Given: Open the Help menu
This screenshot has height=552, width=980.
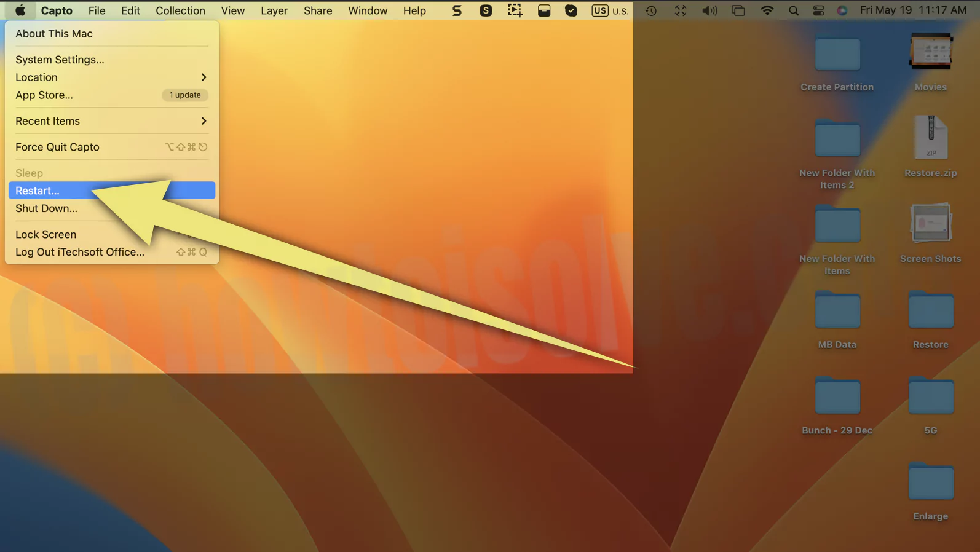Looking at the screenshot, I should pyautogui.click(x=414, y=10).
